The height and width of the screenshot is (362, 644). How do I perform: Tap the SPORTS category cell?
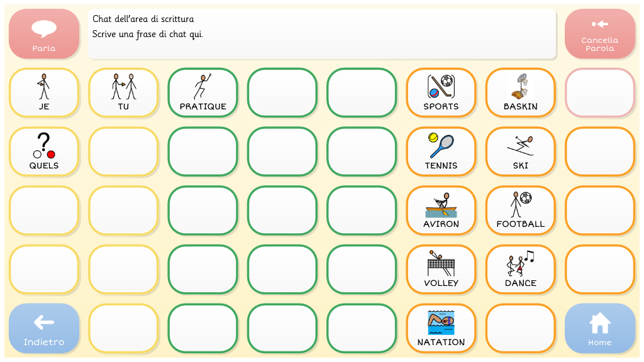point(441,93)
